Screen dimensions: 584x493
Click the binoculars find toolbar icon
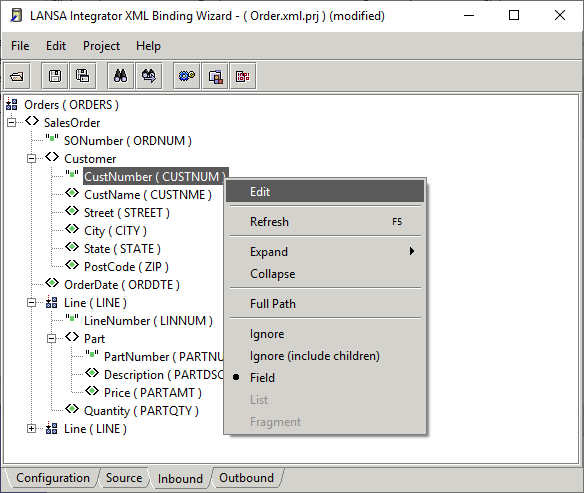point(121,76)
